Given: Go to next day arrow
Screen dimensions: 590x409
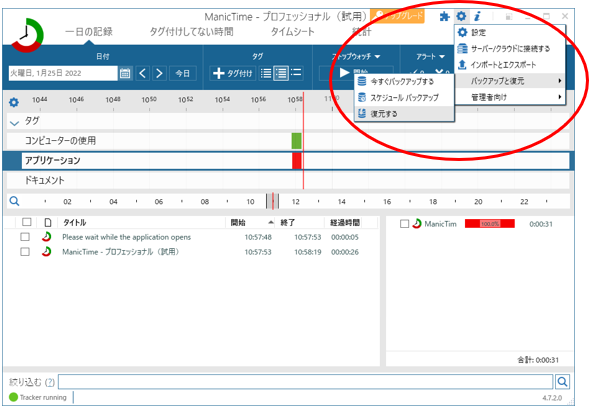Looking at the screenshot, I should pos(159,73).
